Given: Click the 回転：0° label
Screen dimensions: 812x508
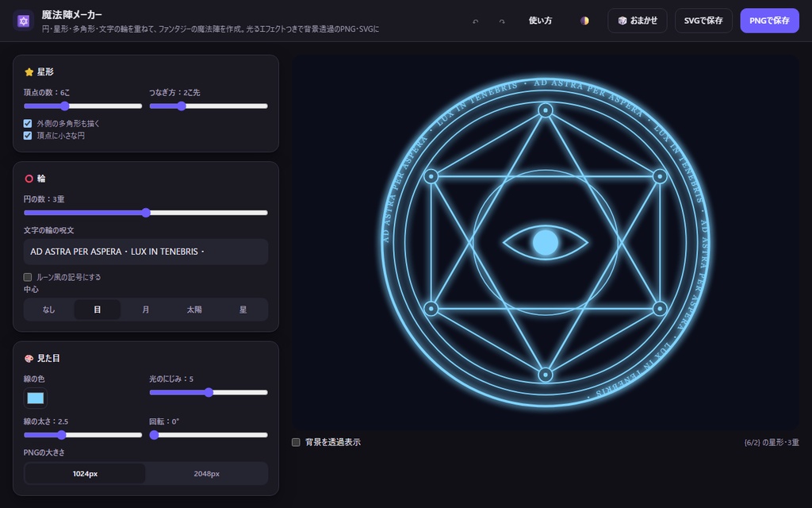Looking at the screenshot, I should coord(164,421).
